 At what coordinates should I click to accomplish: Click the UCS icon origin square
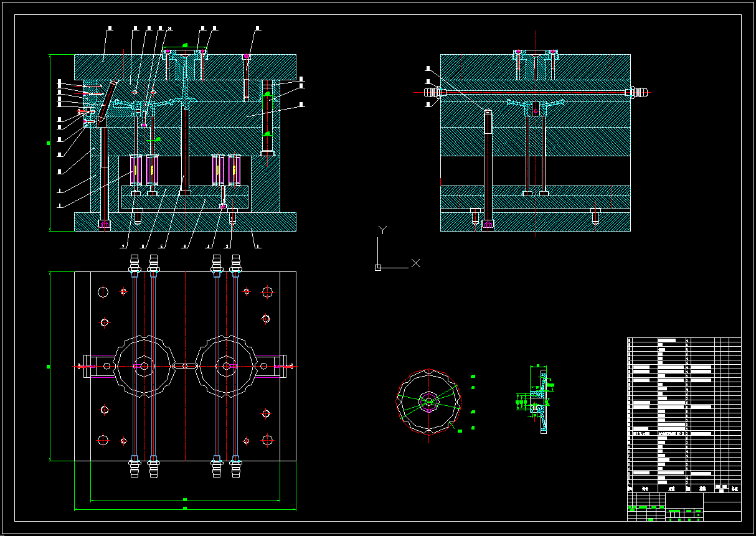point(378,268)
